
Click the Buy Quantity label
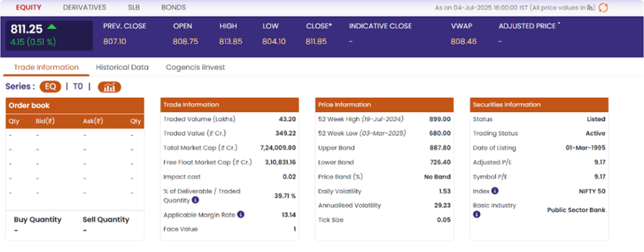38,219
